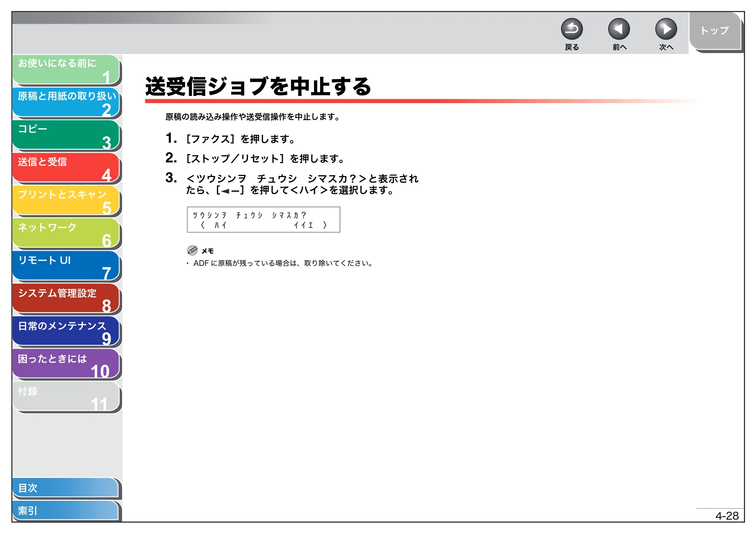Click the 戻る (back) round arrow icon

(x=572, y=29)
